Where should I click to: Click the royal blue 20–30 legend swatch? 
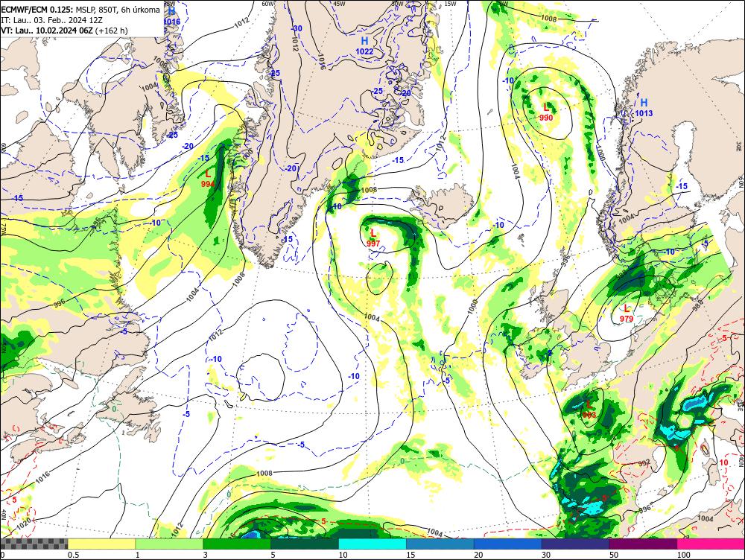tap(508, 544)
